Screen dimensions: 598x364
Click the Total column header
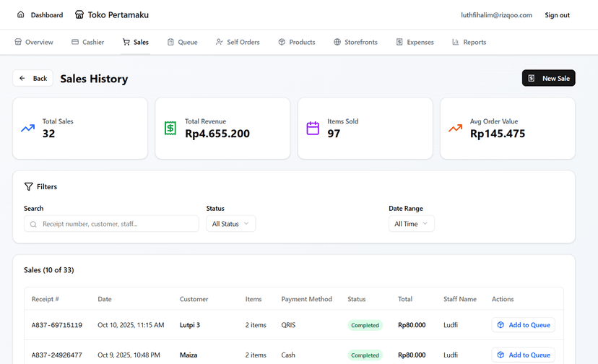click(x=405, y=299)
